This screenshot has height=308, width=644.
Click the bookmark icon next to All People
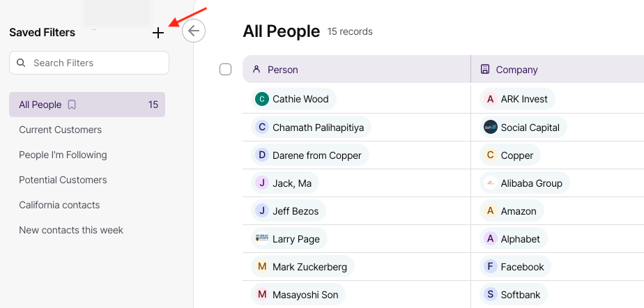point(72,105)
